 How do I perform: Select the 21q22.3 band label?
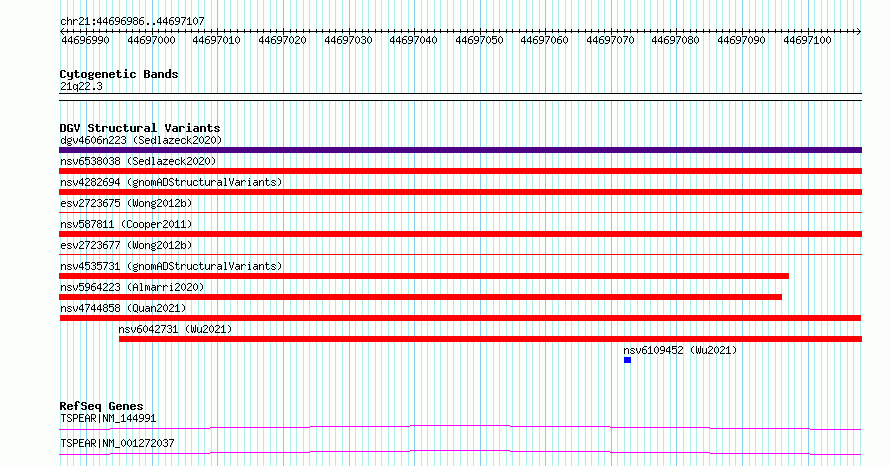pos(81,86)
